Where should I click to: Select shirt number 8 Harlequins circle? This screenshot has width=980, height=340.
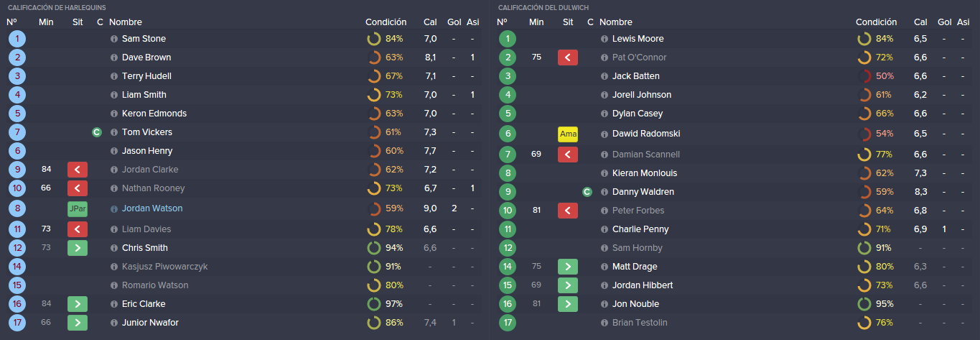click(17, 209)
